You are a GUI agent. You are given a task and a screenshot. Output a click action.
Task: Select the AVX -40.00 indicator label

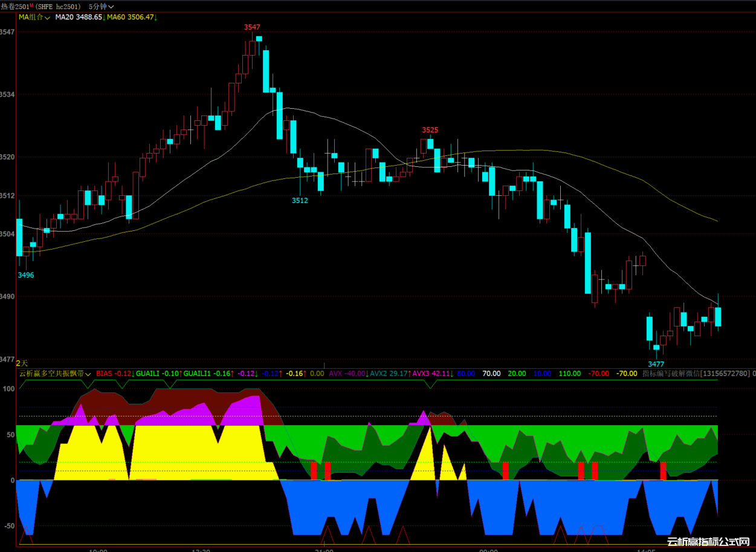coord(347,374)
